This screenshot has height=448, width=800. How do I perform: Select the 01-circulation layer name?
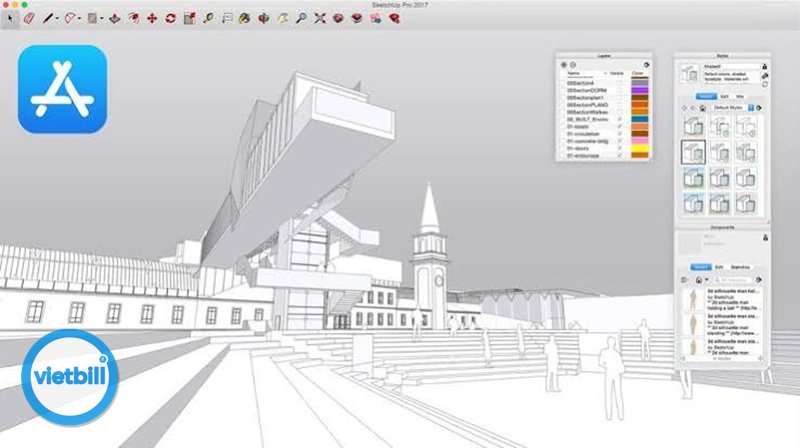pyautogui.click(x=585, y=134)
